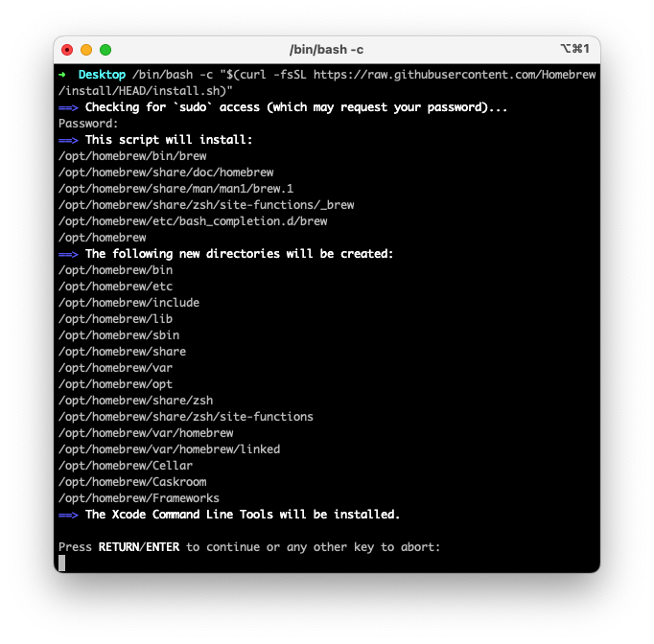Image resolution: width=654 pixels, height=644 pixels.
Task: Maximize the terminal with green button
Action: (x=105, y=50)
